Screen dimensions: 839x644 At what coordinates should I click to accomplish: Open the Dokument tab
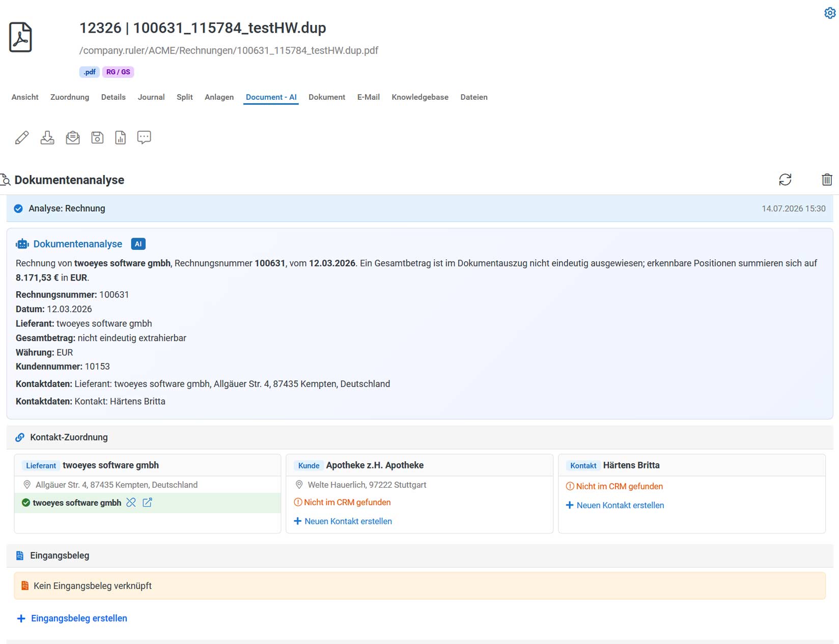(x=327, y=97)
